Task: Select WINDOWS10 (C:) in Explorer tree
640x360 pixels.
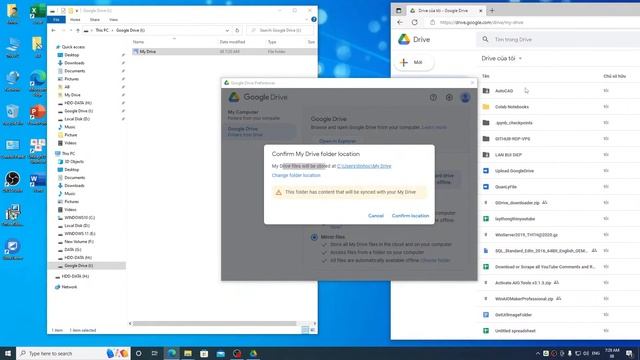Action: tap(80, 218)
